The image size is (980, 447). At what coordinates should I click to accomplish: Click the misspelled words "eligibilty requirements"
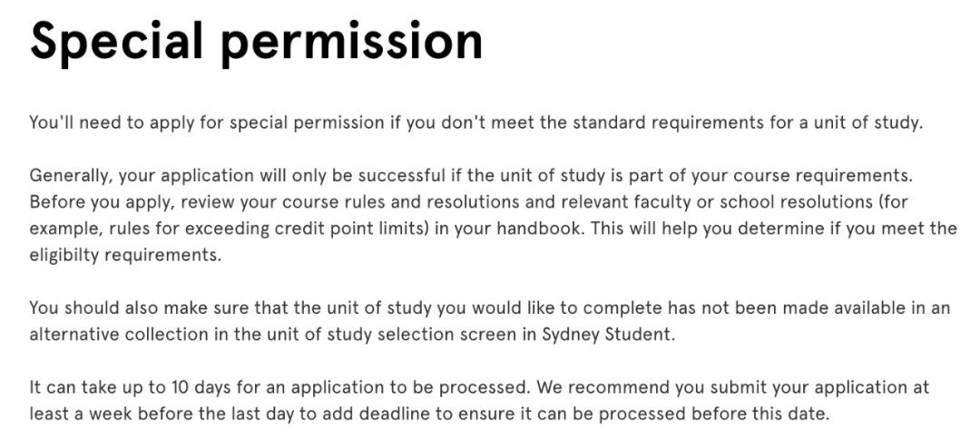123,256
